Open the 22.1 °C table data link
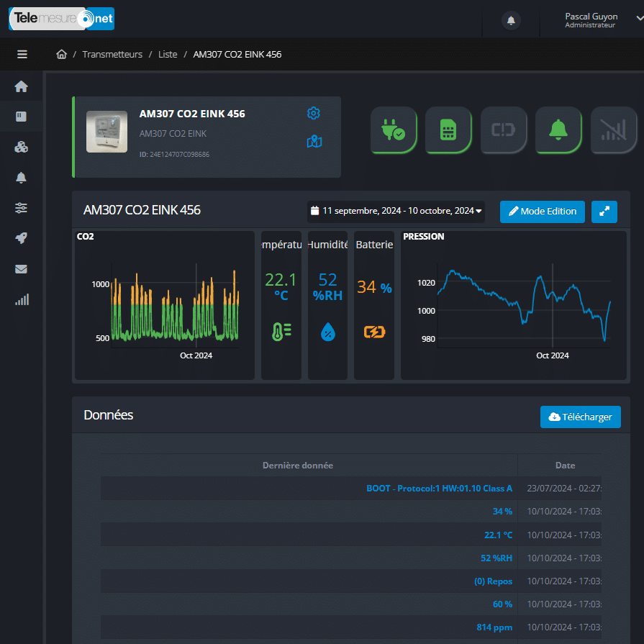The image size is (644, 644). pos(498,535)
